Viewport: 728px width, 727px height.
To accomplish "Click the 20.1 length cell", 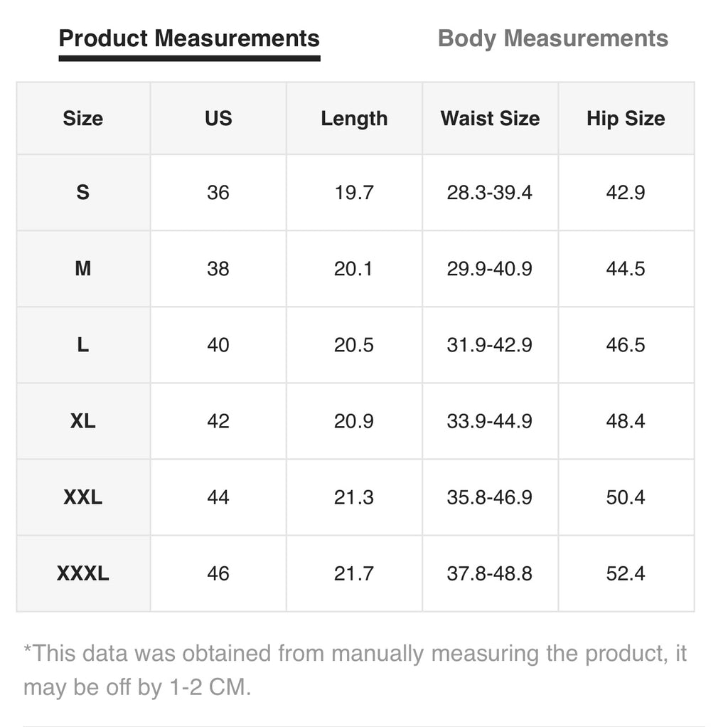I will click(x=354, y=269).
